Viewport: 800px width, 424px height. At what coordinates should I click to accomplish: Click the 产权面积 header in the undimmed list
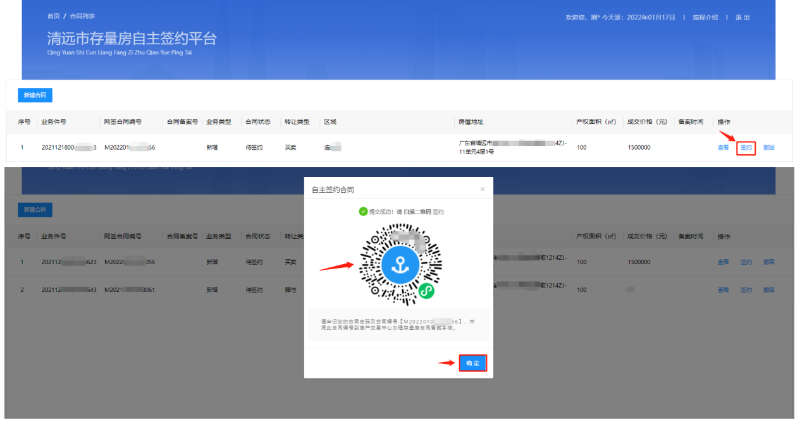tap(596, 122)
